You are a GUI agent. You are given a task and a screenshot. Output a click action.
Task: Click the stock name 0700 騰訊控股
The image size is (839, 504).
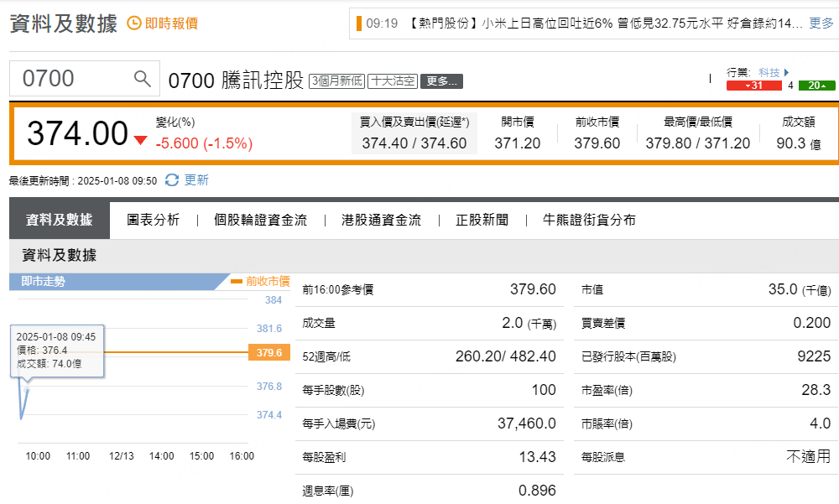236,81
